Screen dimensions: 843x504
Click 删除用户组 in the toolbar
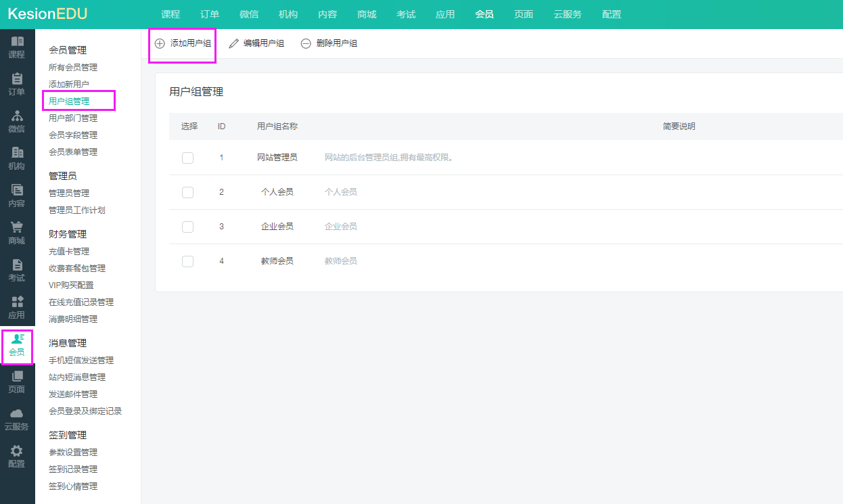[329, 43]
